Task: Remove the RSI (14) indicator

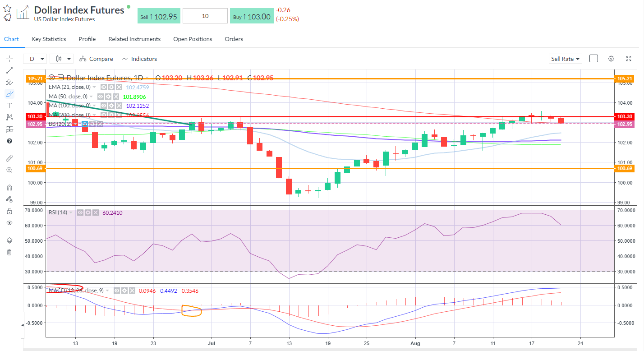Action: tap(95, 212)
